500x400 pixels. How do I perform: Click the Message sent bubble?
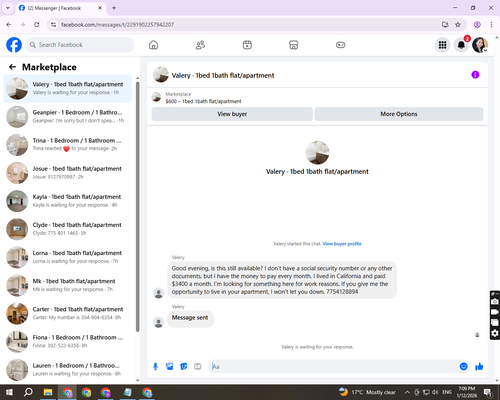(x=190, y=318)
